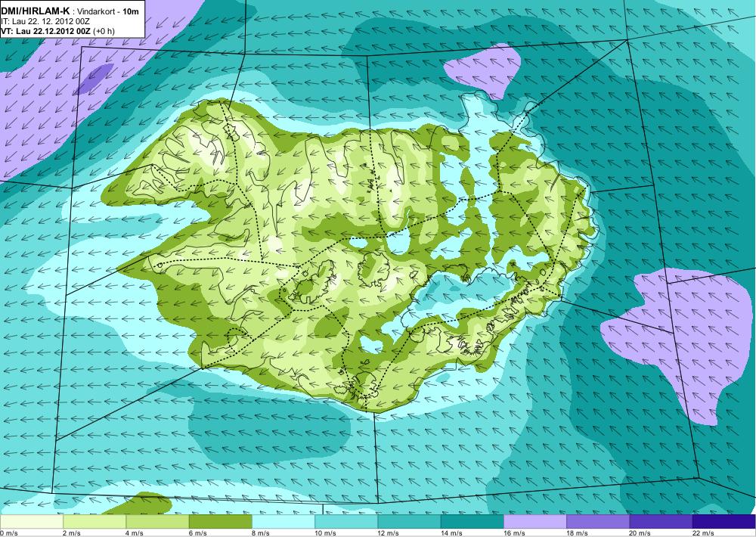Select the "4 m/s" legend label

(135, 533)
